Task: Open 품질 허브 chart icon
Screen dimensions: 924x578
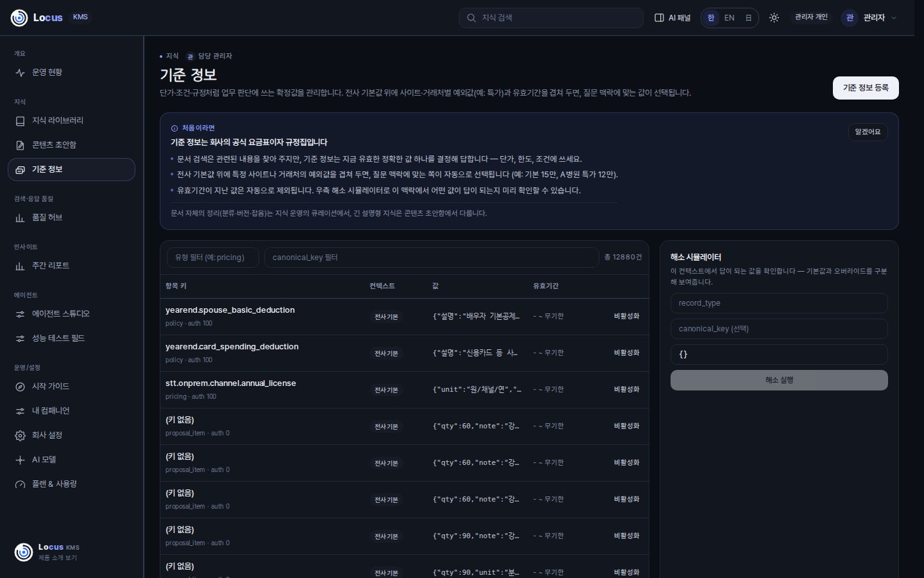Action: coord(20,218)
